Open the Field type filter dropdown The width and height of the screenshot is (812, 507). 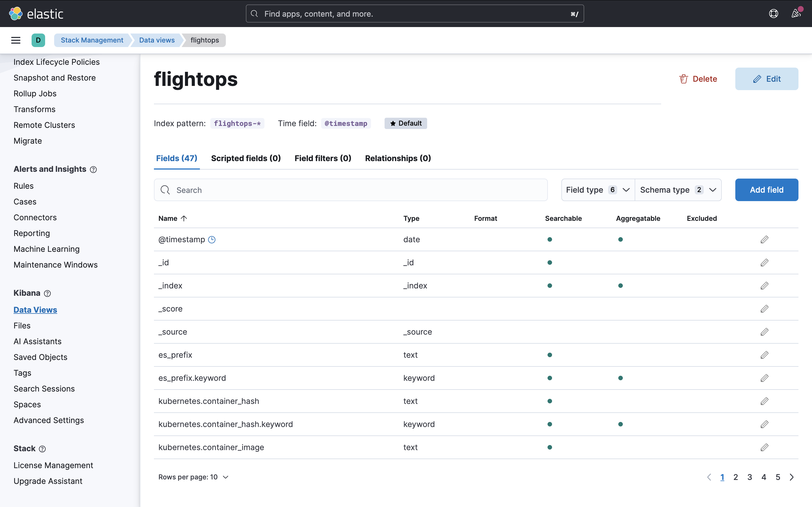pos(597,190)
